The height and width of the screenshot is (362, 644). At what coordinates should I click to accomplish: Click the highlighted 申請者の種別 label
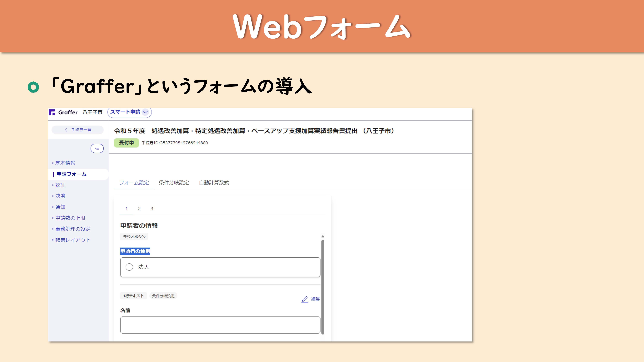135,251
